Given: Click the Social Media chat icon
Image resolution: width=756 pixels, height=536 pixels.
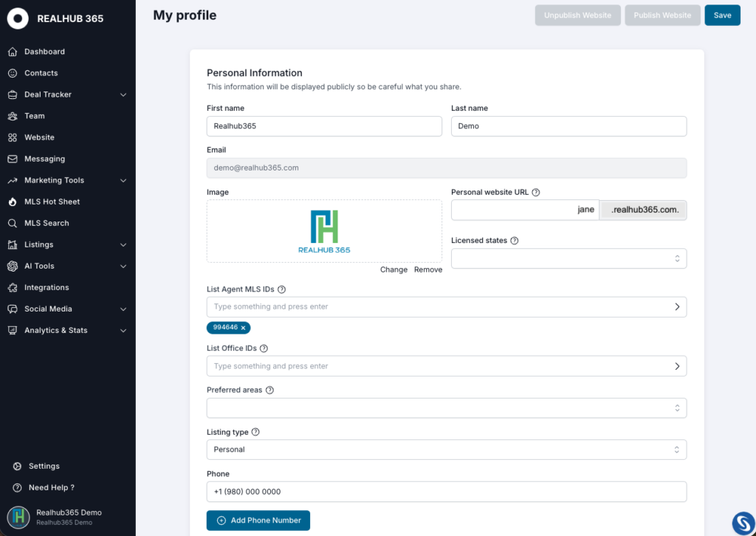Looking at the screenshot, I should (13, 309).
